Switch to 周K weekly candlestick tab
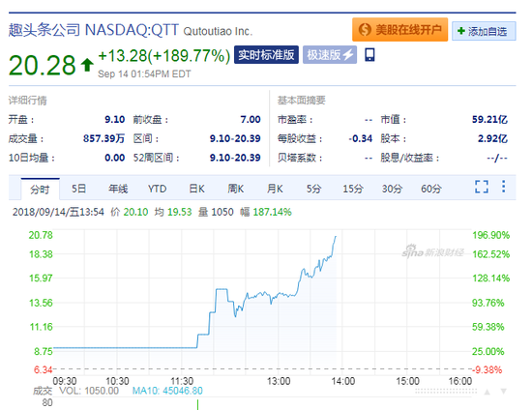The width and height of the screenshot is (532, 410). [236, 189]
